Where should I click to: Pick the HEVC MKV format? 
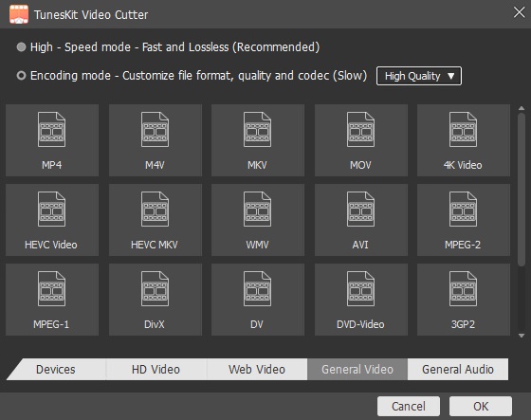tap(156, 220)
